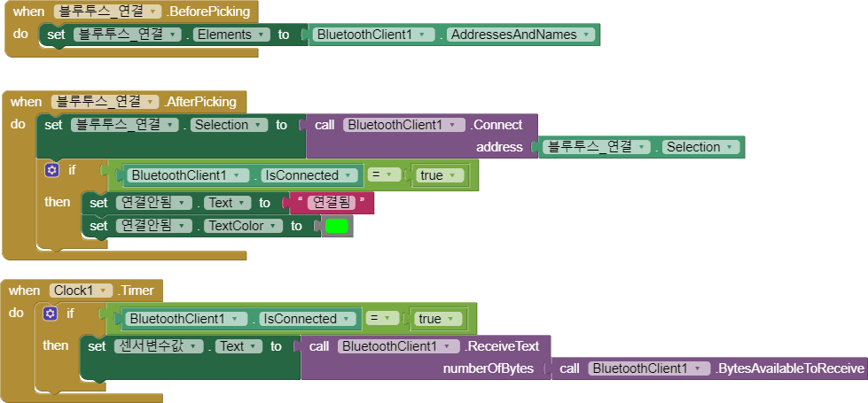Open the Elements property dropdown

click(x=232, y=35)
